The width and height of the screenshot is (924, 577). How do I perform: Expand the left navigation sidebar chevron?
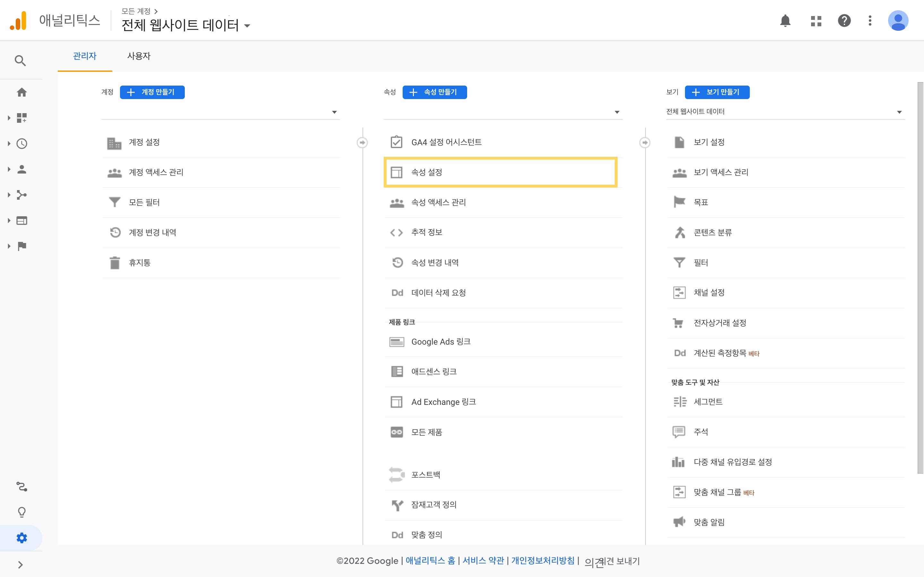pyautogui.click(x=21, y=565)
